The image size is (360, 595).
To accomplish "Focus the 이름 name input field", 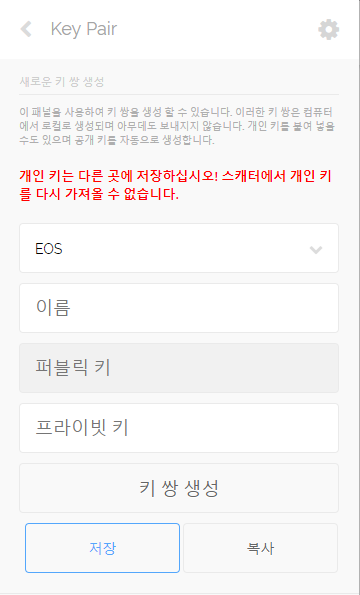I will tap(179, 308).
